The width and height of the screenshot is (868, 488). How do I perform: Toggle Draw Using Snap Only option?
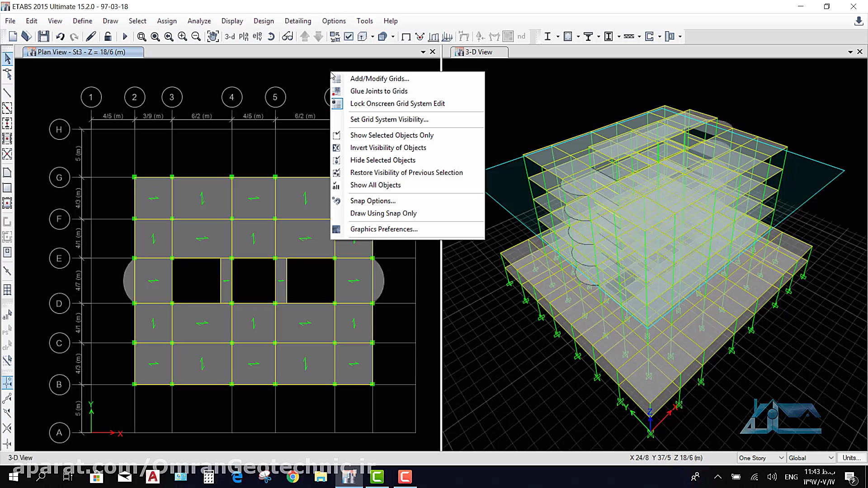pyautogui.click(x=383, y=213)
